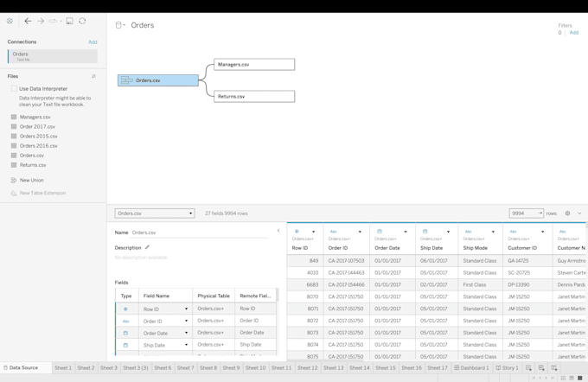Click the Tableau logo start-page icon
588x382 pixels.
coord(10,21)
